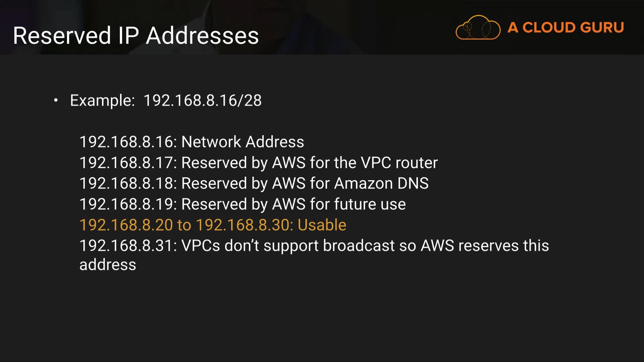Click the bullet point before Example
Screen dimensions: 644x362
tap(56, 100)
